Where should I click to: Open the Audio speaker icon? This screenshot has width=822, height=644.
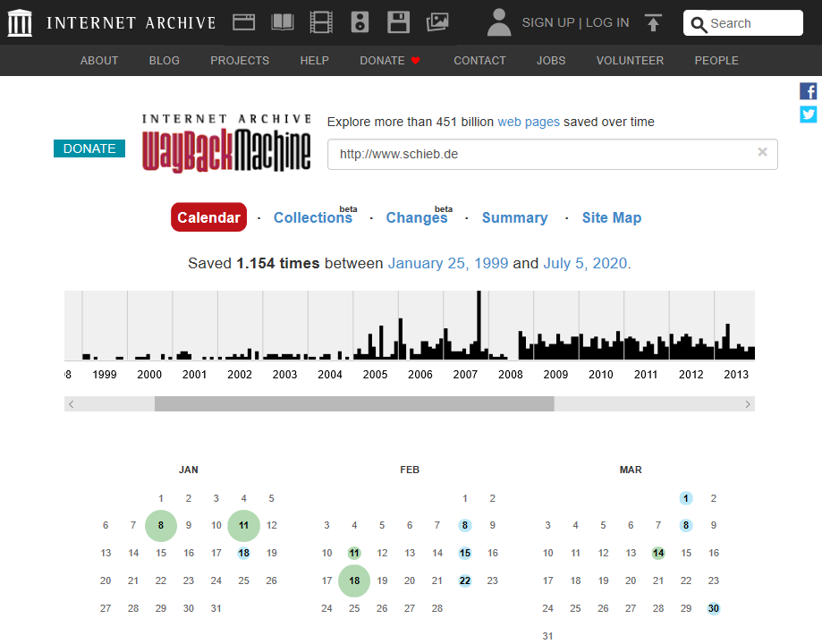[360, 22]
